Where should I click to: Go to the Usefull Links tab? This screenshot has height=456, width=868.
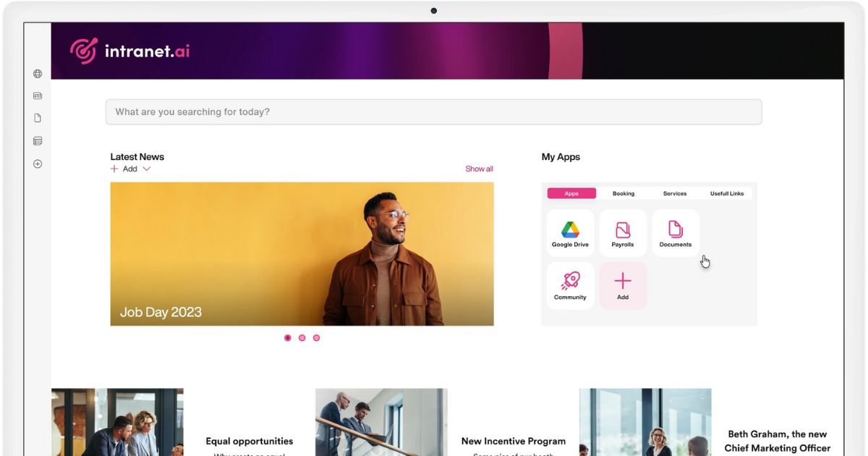pos(727,194)
